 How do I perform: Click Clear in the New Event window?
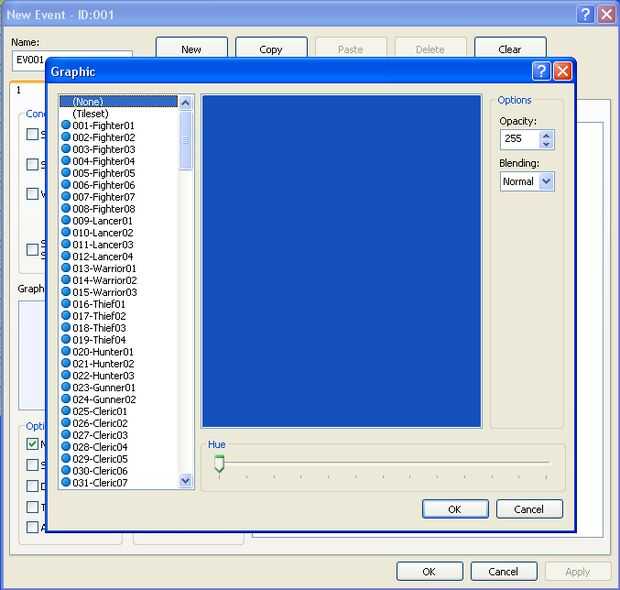pos(510,49)
